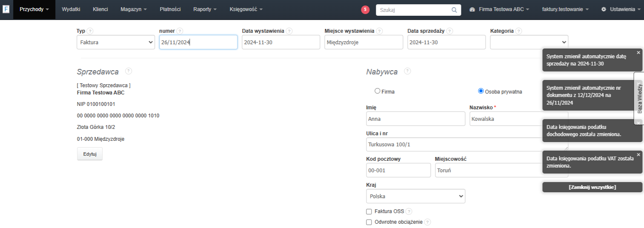Select the Osoba prywatna radio button
Screen dimensions: 644x228
pos(481,91)
